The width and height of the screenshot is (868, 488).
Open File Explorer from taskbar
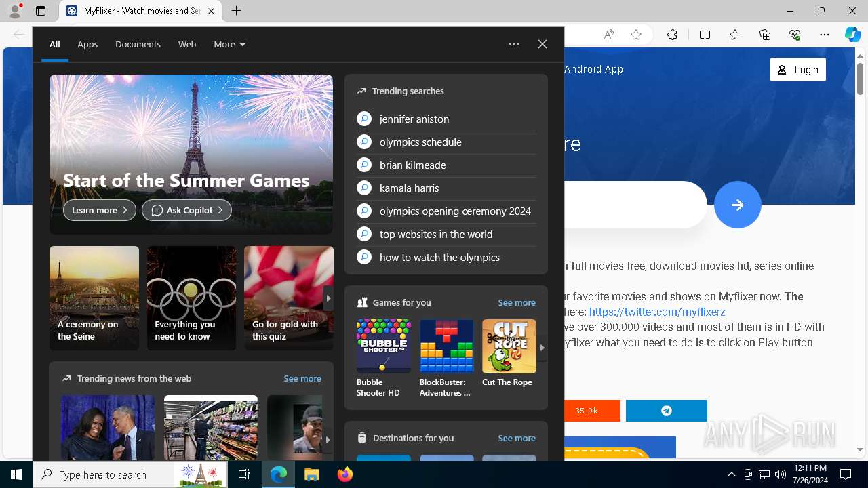[312, 474]
